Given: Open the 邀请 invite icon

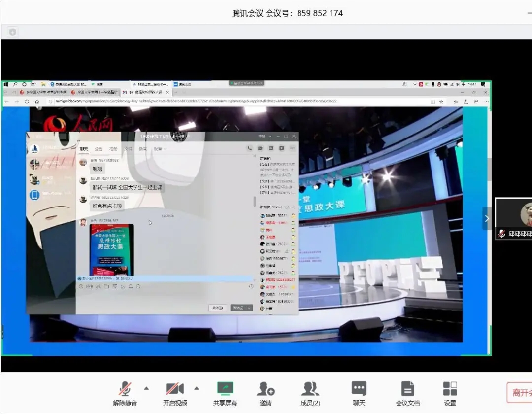Looking at the screenshot, I should [266, 389].
